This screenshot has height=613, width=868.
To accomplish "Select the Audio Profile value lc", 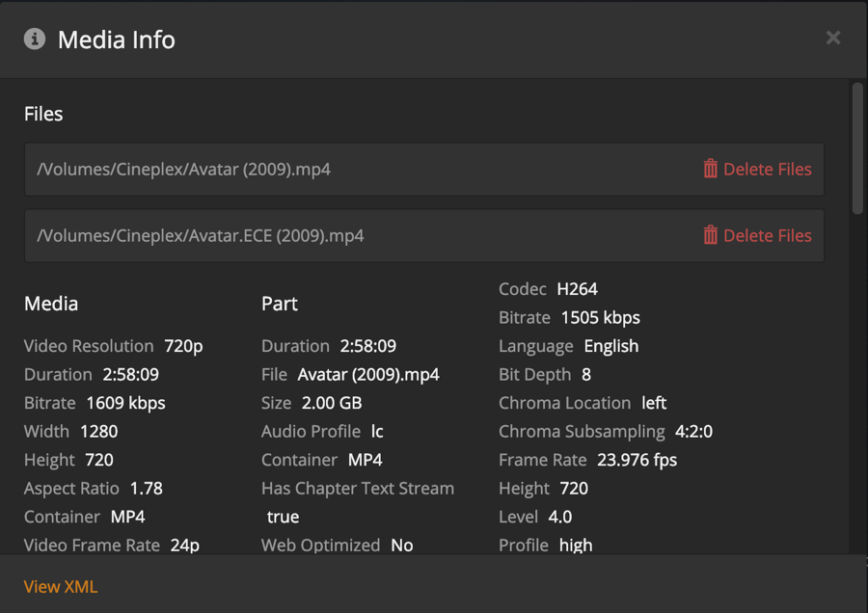I will point(377,432).
